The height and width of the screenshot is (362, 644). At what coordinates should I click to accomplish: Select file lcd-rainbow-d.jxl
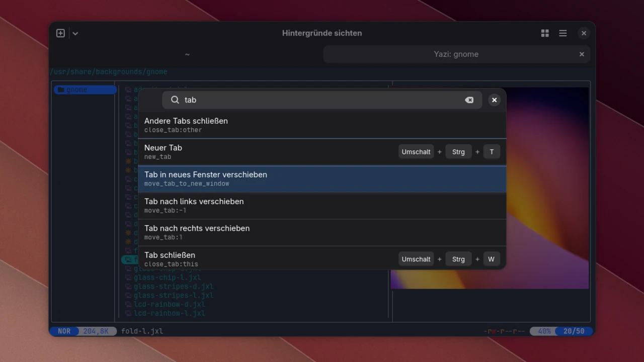tap(170, 304)
